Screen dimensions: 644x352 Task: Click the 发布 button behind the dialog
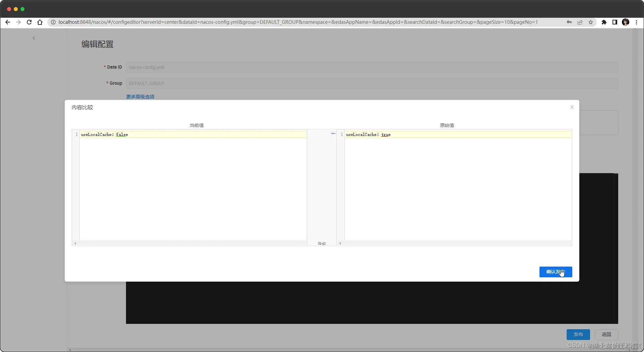click(578, 334)
